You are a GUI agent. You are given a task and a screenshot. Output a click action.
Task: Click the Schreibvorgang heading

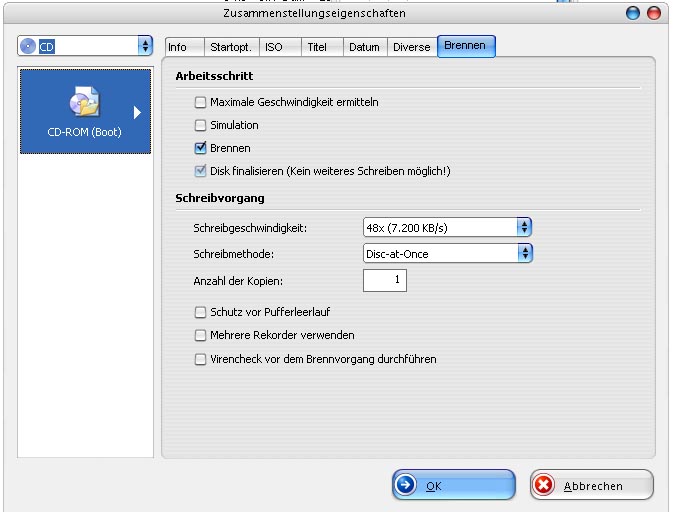pyautogui.click(x=220, y=198)
